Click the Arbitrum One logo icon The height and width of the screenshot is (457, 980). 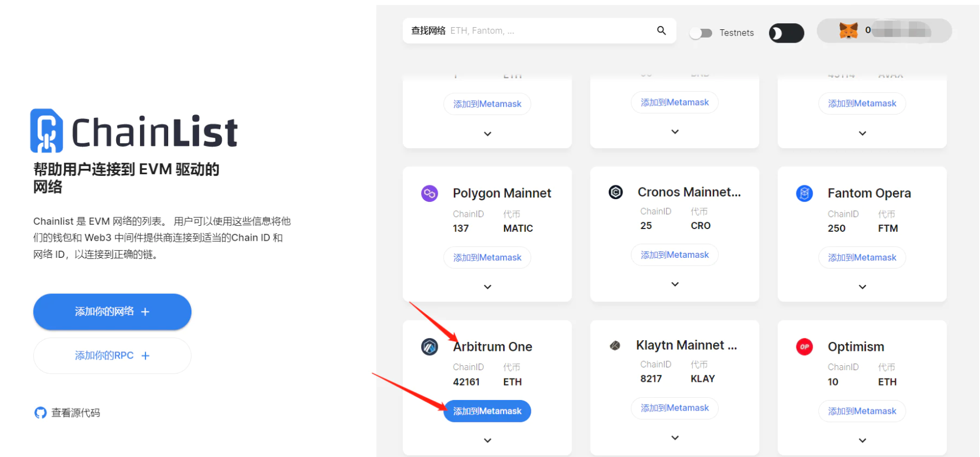[x=429, y=347]
